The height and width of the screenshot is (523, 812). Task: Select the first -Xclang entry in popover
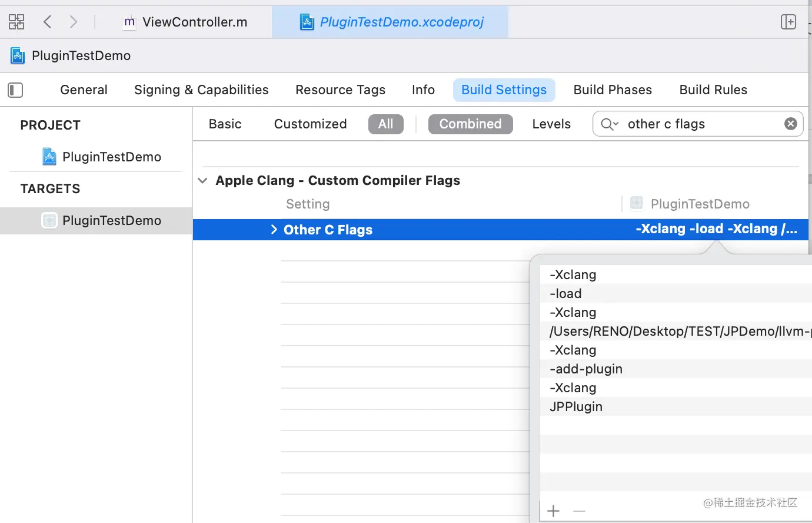(x=675, y=274)
